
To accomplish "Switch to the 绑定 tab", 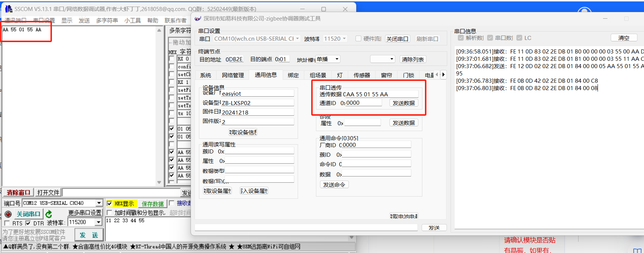I will click(293, 75).
